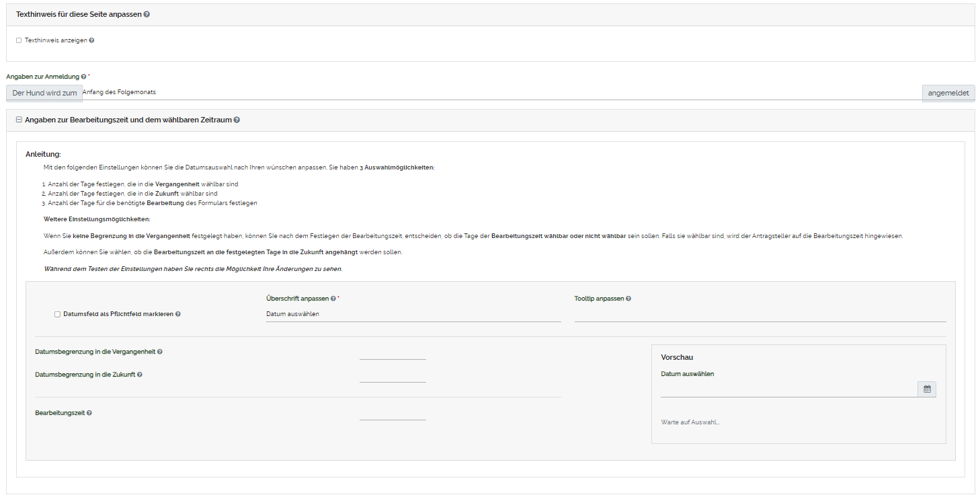
Task: Click help icon next to 'Tooltip anpassen'
Action: [628, 299]
